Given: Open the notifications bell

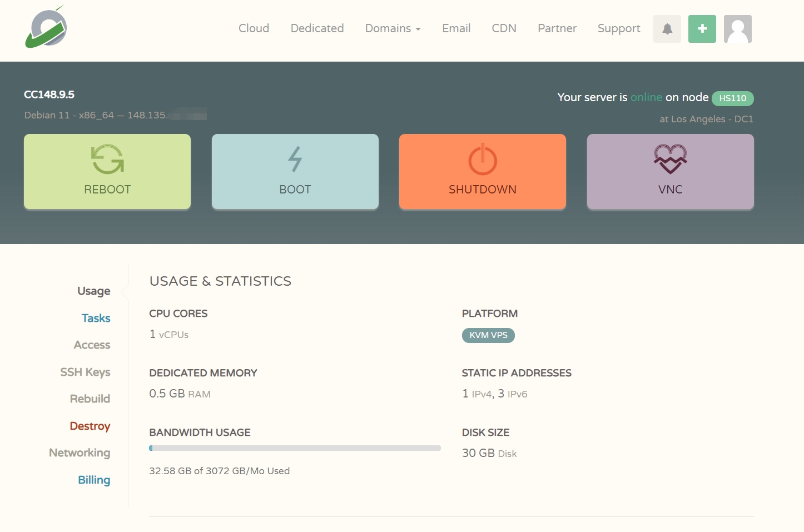Looking at the screenshot, I should point(667,29).
